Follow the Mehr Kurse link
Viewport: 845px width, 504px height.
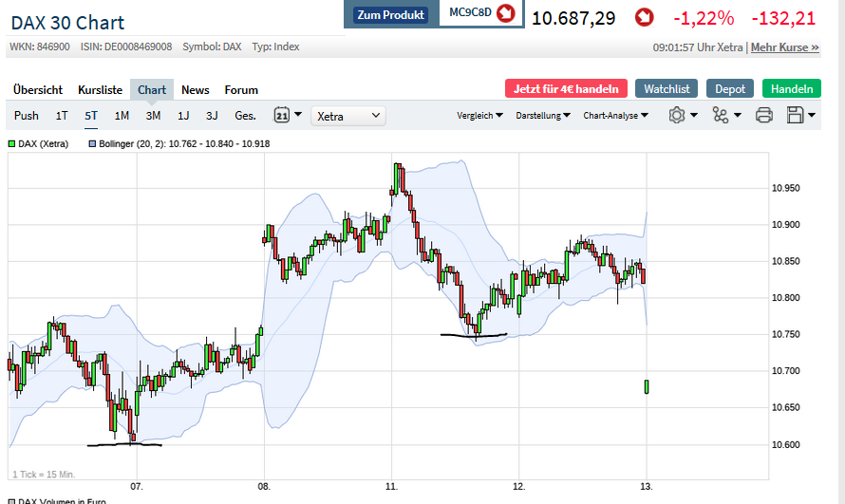pyautogui.click(x=784, y=47)
